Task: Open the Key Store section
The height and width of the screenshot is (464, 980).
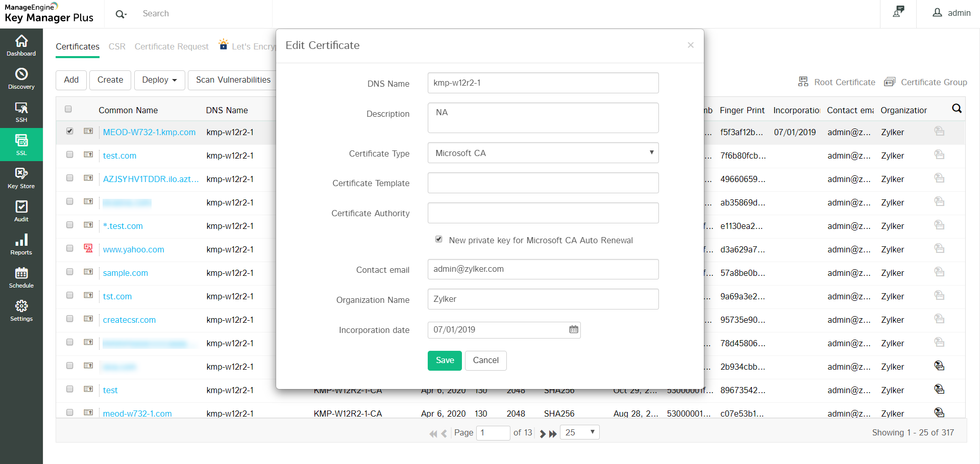Action: (x=21, y=178)
